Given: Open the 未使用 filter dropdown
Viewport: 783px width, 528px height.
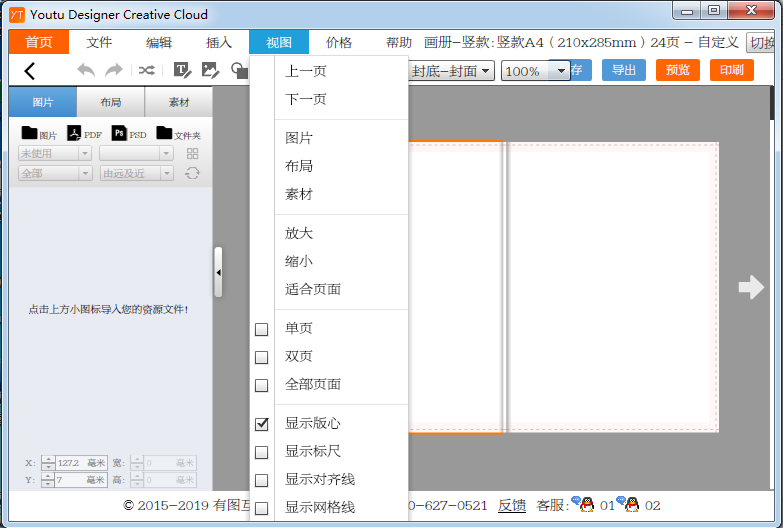Looking at the screenshot, I should (54, 153).
